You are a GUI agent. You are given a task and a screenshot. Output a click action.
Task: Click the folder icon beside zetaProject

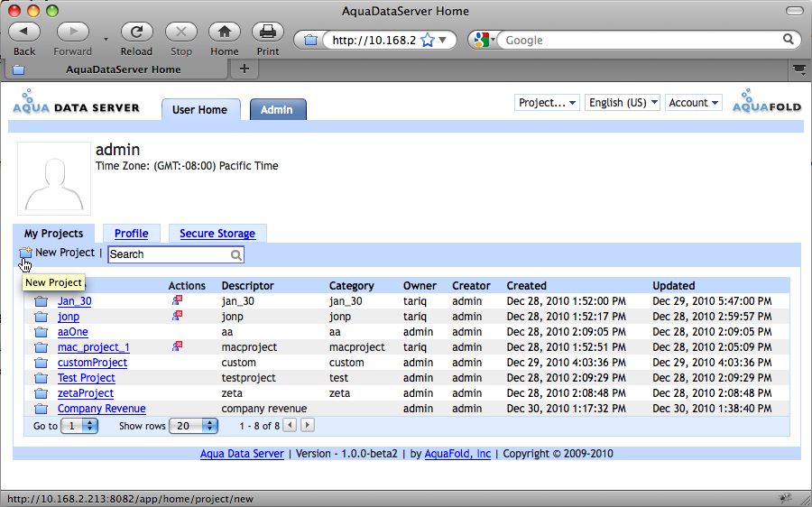[x=41, y=393]
